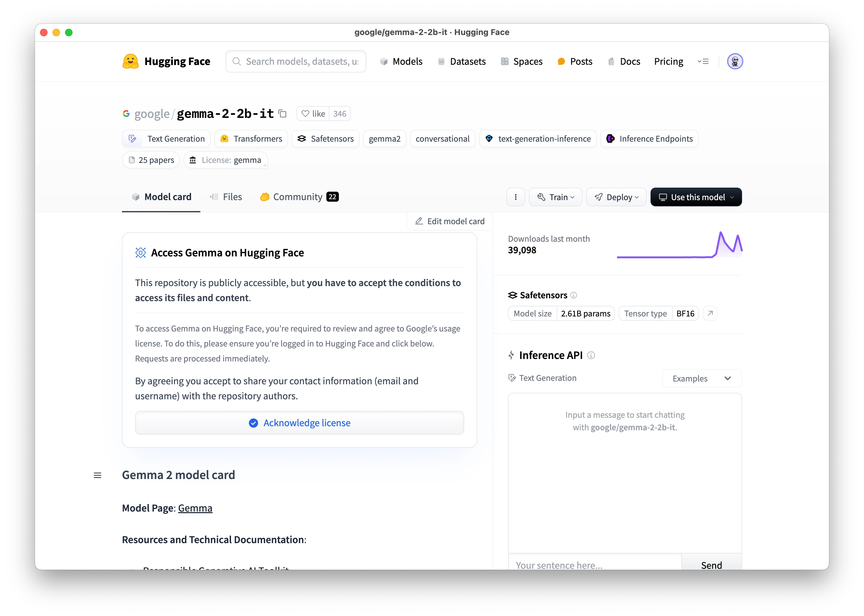Image resolution: width=864 pixels, height=616 pixels.
Task: Click the Google organization logo
Action: [x=126, y=114]
